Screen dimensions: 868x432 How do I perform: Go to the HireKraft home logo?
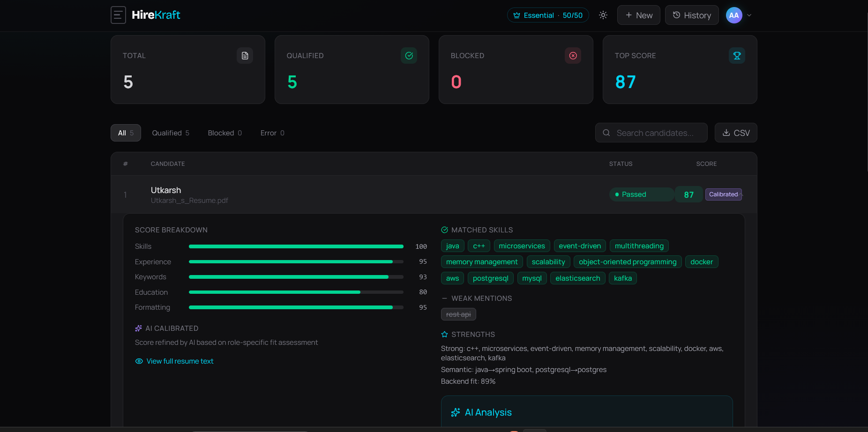156,15
